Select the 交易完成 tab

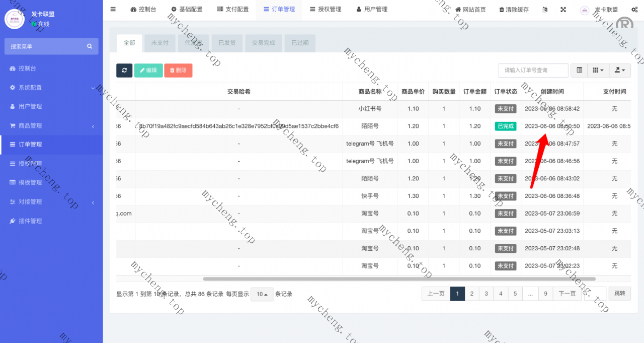tap(264, 43)
